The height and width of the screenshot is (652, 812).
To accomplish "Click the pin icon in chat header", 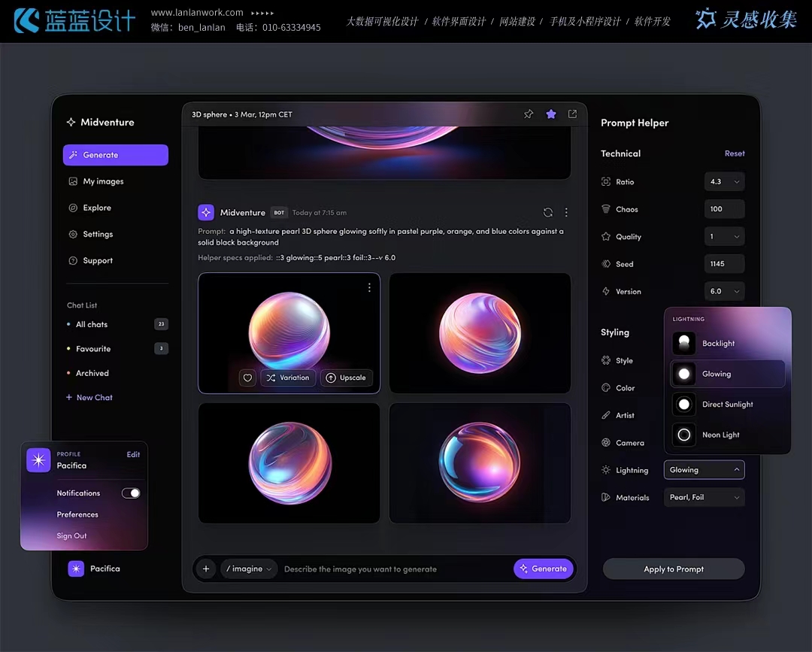I will pos(529,114).
